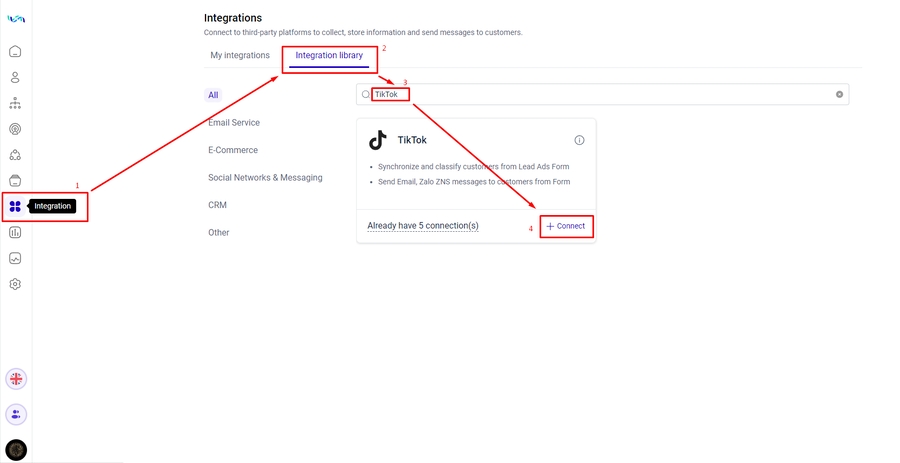900x463 pixels.
Task: Open the Integration icon in sidebar
Action: tap(15, 207)
